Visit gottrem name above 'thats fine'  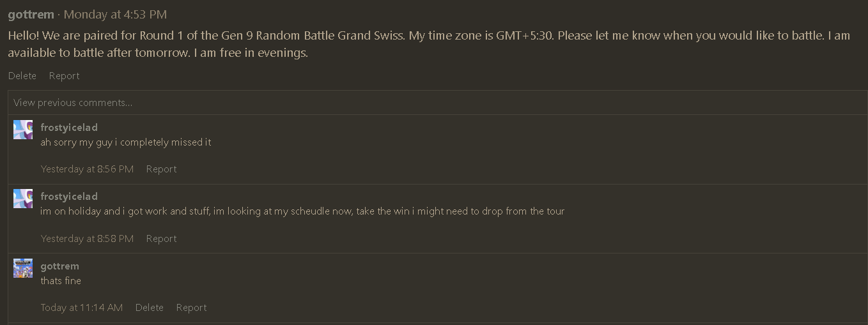coord(60,266)
